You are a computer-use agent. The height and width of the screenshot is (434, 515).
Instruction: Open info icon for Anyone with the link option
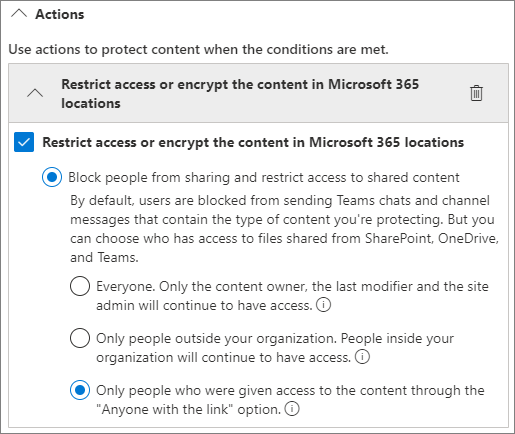point(292,409)
